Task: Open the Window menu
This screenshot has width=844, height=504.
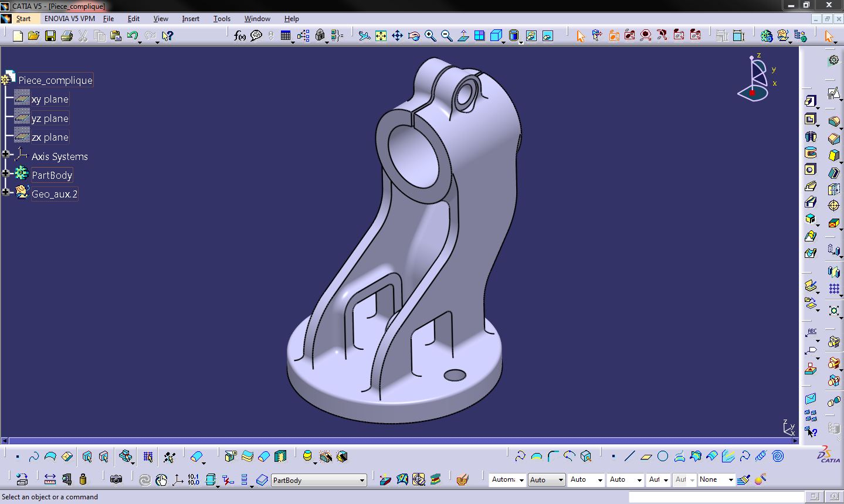Action: pos(257,19)
